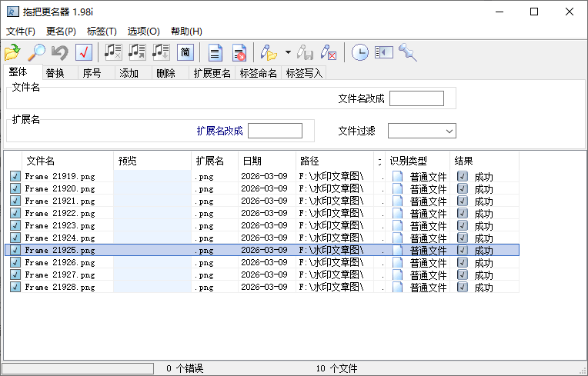Click the pencil with floppy disk icon
This screenshot has height=376, width=588.
305,52
